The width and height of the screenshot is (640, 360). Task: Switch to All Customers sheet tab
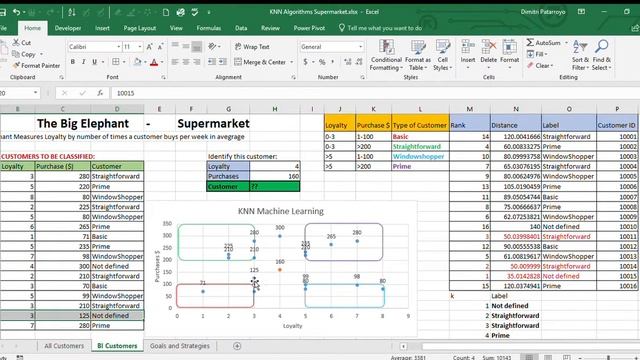click(x=64, y=346)
